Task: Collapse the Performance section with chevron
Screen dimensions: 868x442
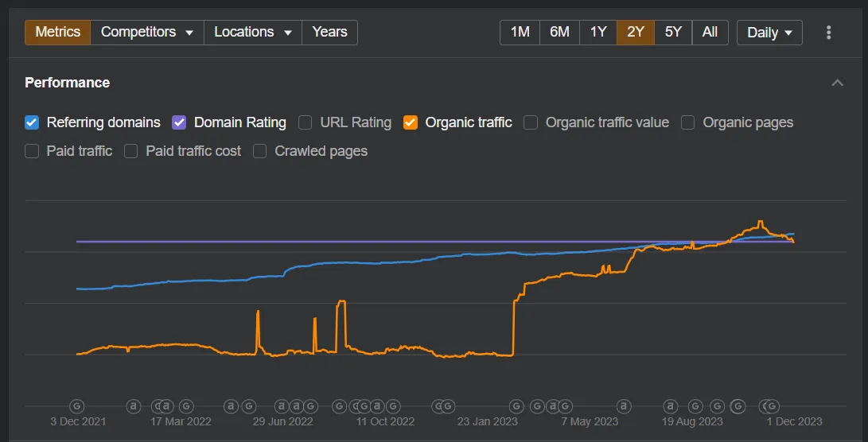Action: click(x=837, y=83)
